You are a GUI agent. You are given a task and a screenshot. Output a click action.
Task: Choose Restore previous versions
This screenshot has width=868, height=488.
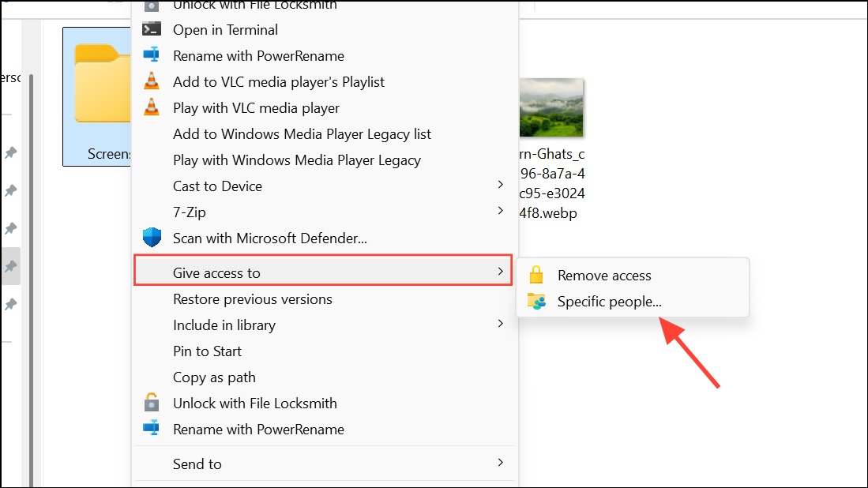pyautogui.click(x=253, y=299)
